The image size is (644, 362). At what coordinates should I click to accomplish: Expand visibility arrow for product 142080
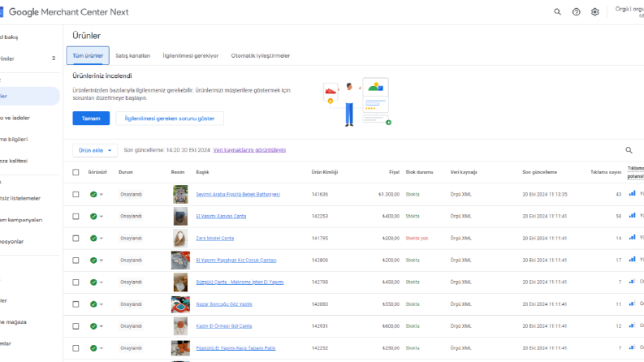[x=102, y=304]
